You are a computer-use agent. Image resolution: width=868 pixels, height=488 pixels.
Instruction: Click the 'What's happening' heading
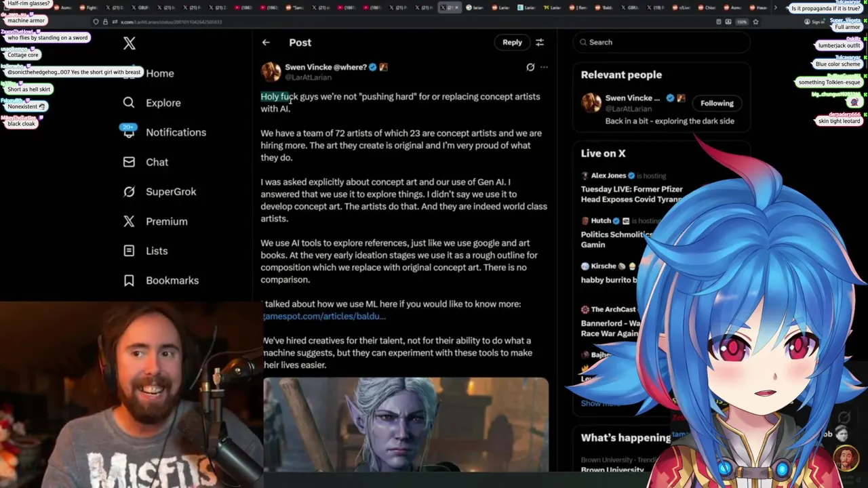(626, 438)
